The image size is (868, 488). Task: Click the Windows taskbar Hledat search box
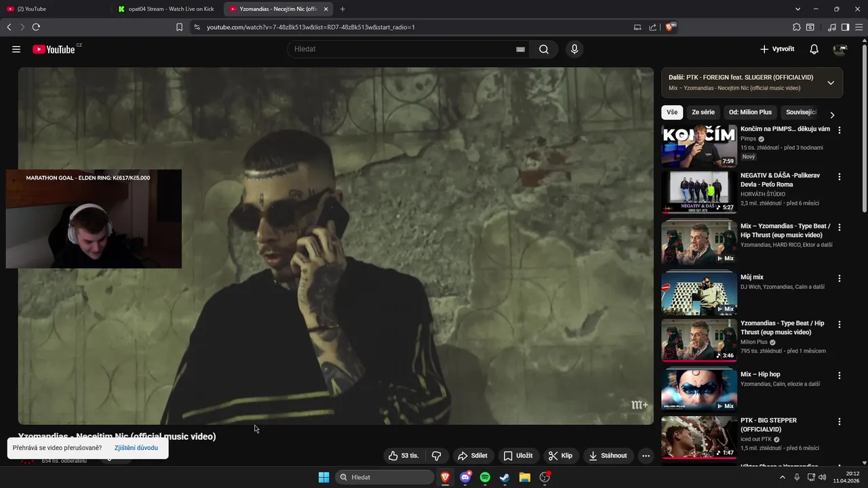384,477
